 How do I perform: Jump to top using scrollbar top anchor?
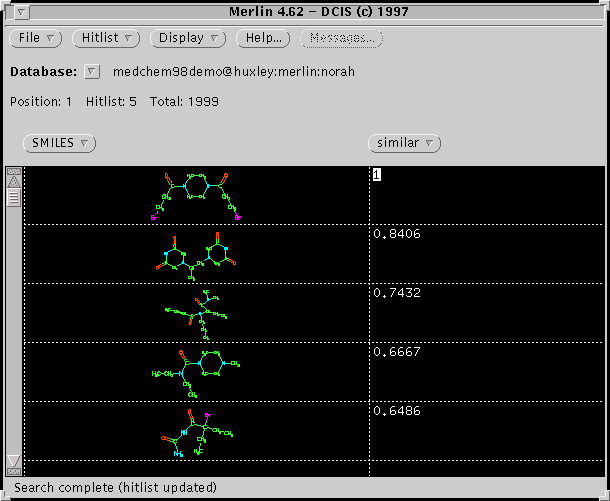point(14,171)
